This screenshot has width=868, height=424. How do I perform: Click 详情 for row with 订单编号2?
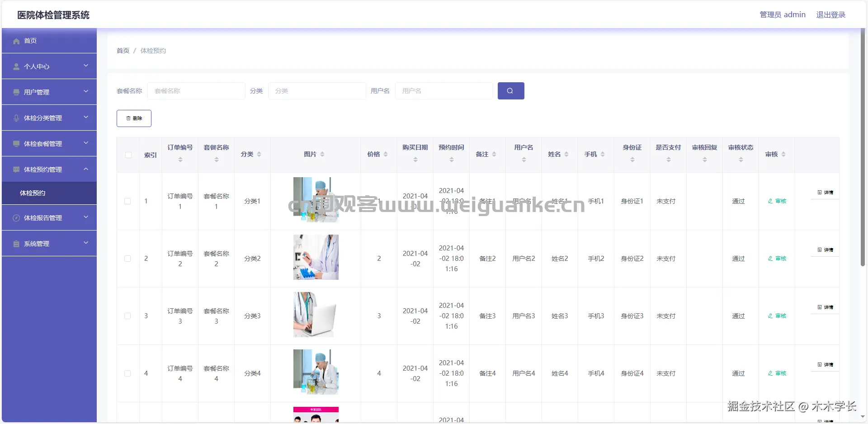pos(825,250)
